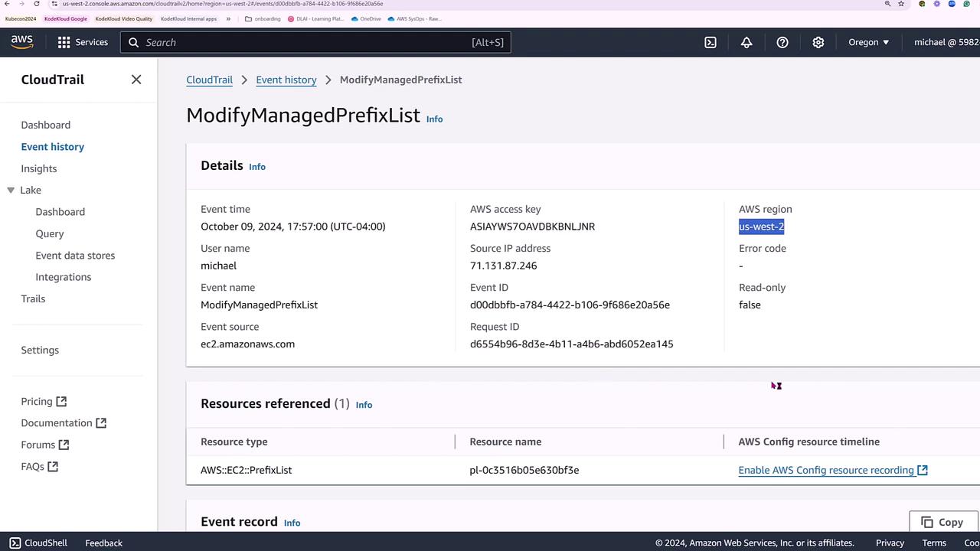Click the Event history breadcrumb link

286,80
